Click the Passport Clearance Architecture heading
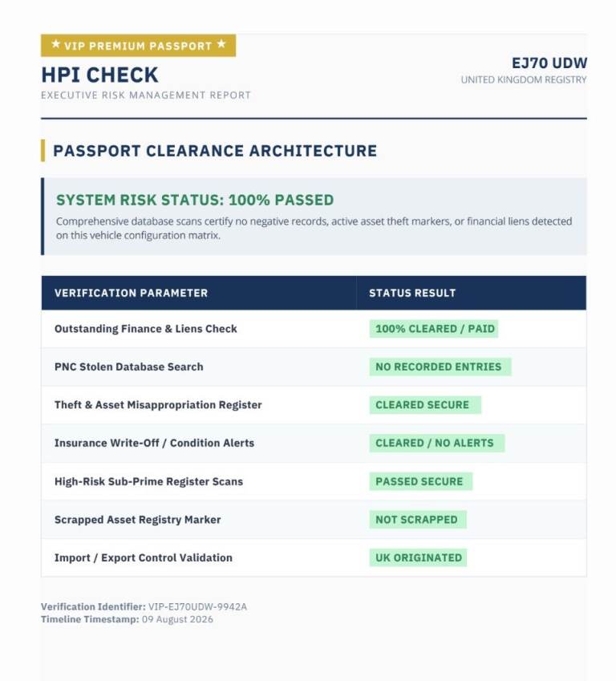This screenshot has height=681, width=616. (215, 151)
